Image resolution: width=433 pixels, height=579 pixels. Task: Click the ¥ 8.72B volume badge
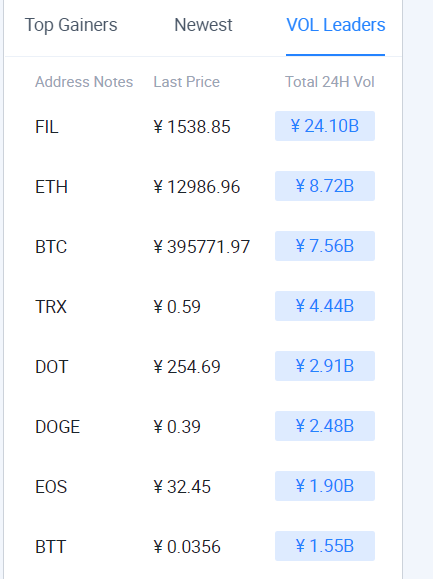point(325,186)
